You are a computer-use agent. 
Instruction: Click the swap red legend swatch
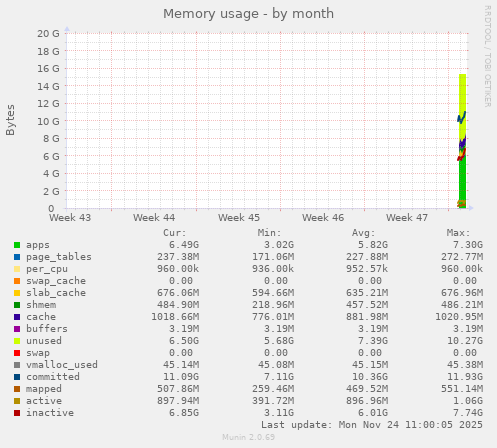[x=17, y=353]
